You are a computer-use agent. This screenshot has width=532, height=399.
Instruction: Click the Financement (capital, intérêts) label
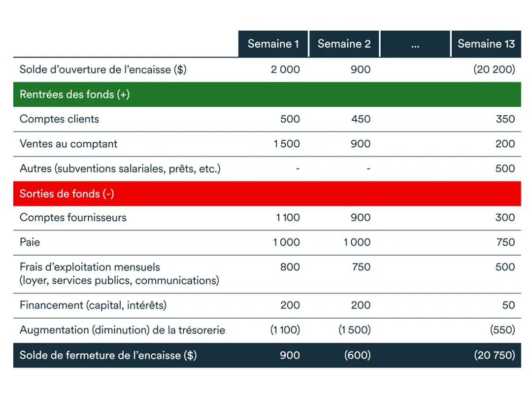tap(93, 305)
